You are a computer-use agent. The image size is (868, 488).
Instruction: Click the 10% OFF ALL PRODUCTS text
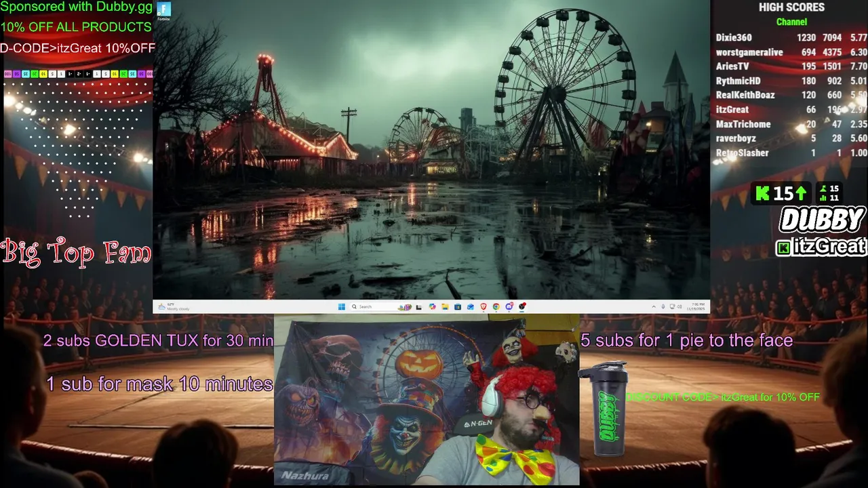pos(76,27)
